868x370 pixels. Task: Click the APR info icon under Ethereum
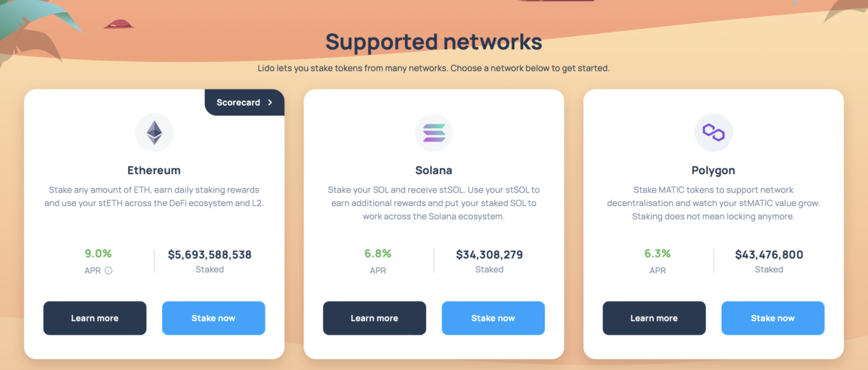(x=109, y=271)
